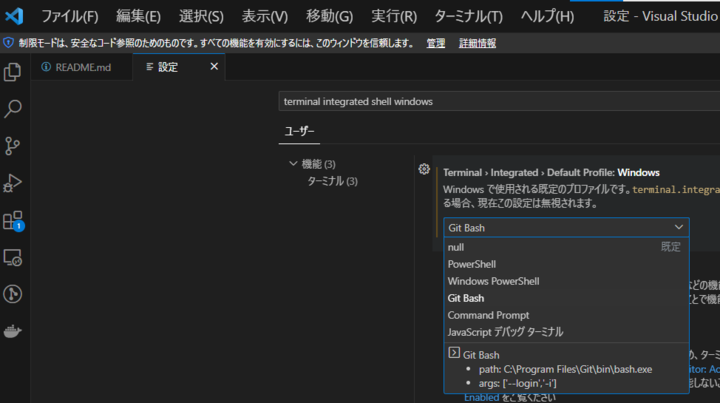Open the ターミナル(T) menu

click(468, 17)
